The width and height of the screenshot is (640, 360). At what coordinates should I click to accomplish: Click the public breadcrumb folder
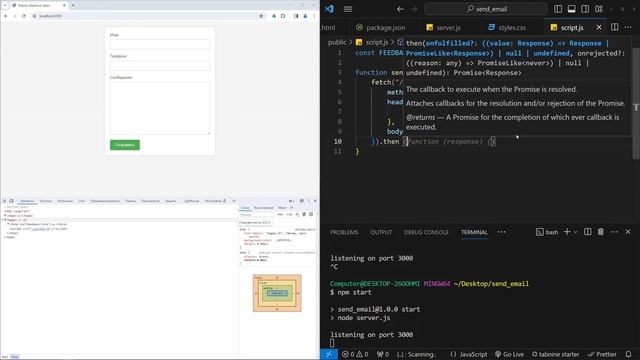coord(337,42)
